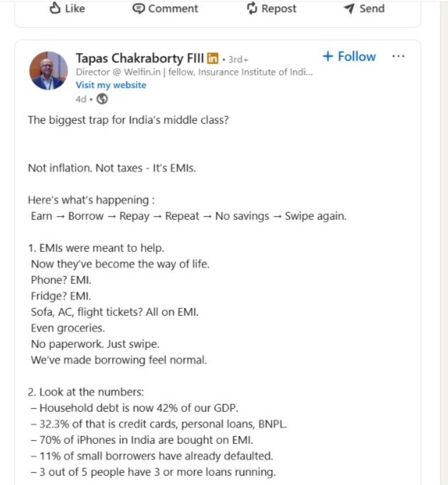Click the post's opening line about India's middle class
This screenshot has width=448, height=485.
[128, 119]
